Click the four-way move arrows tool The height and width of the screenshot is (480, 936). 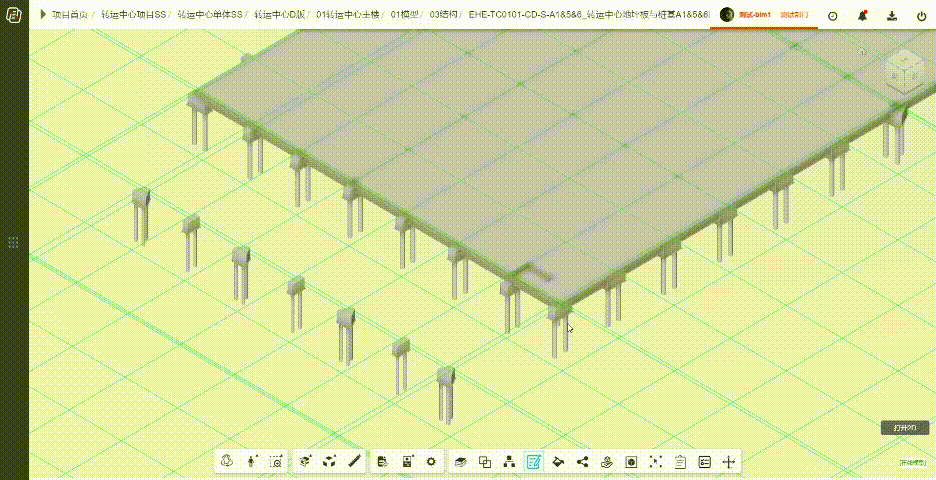click(729, 462)
